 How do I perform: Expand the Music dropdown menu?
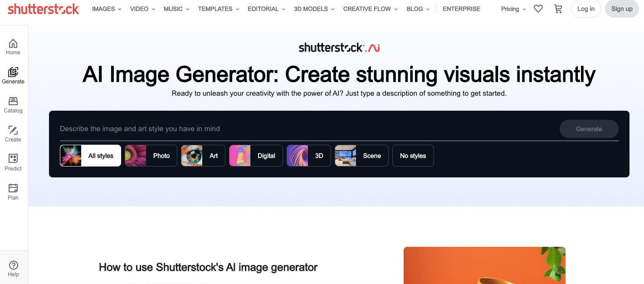[177, 9]
